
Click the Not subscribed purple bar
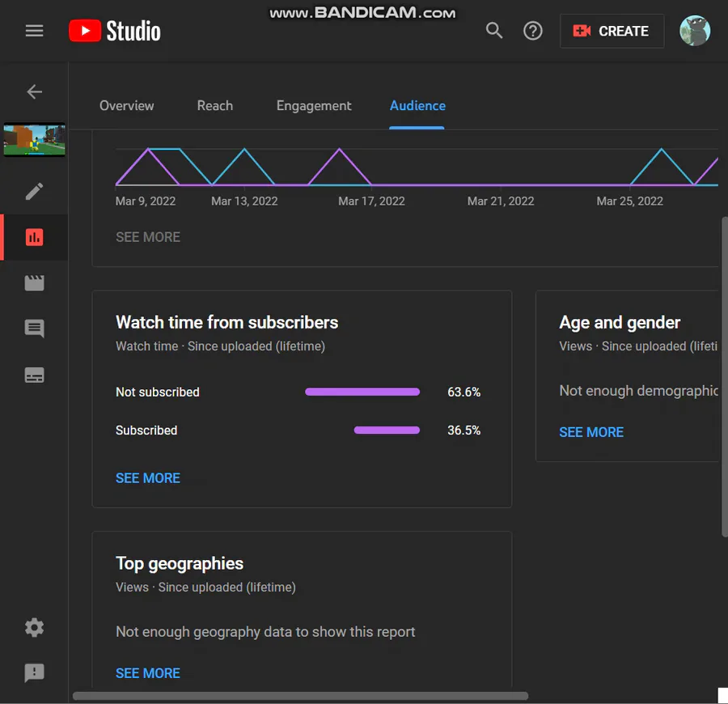click(x=362, y=392)
